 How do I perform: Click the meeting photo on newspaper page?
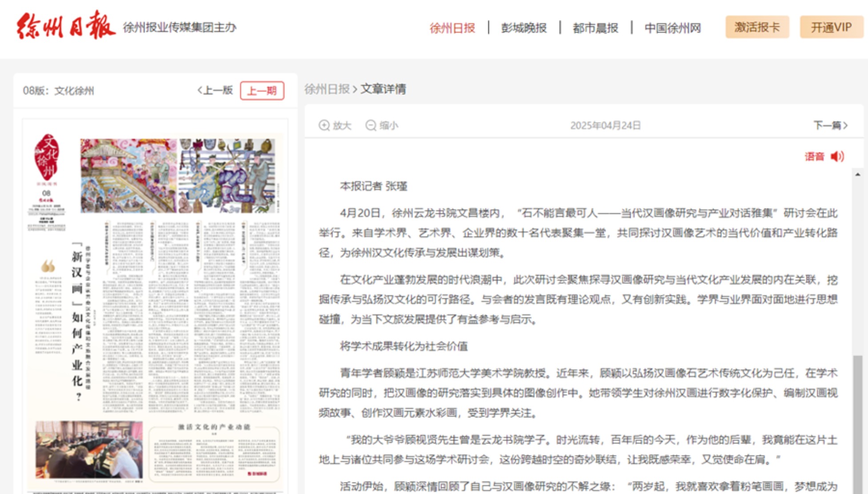click(x=89, y=449)
